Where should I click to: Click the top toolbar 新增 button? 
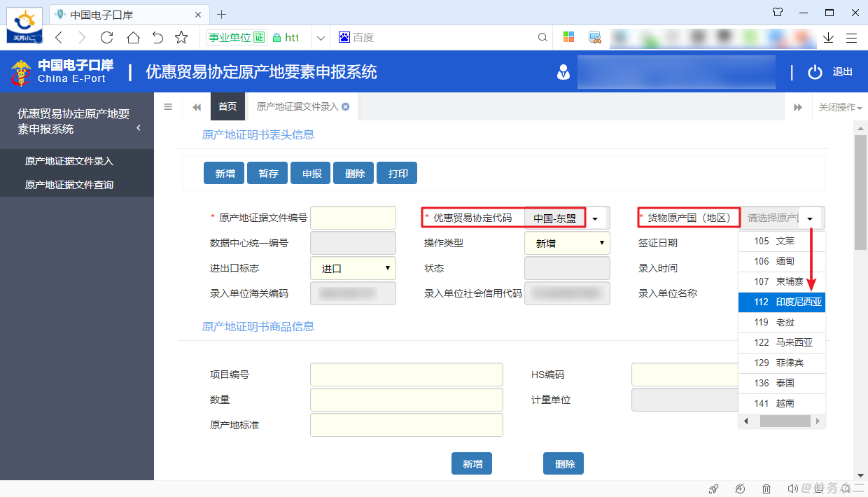pos(225,174)
